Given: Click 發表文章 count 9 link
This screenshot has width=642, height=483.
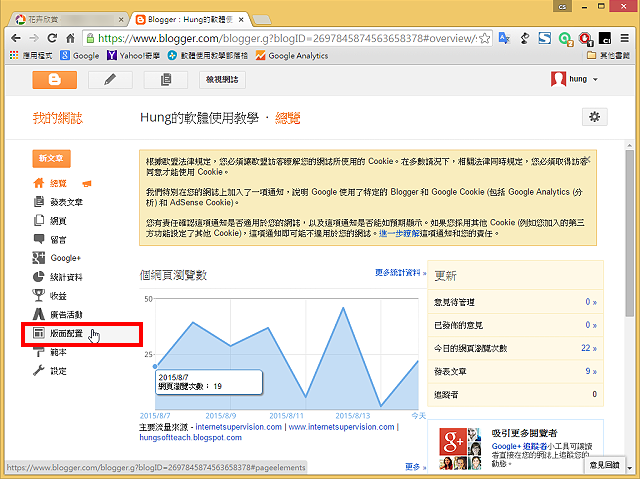Looking at the screenshot, I should [590, 371].
